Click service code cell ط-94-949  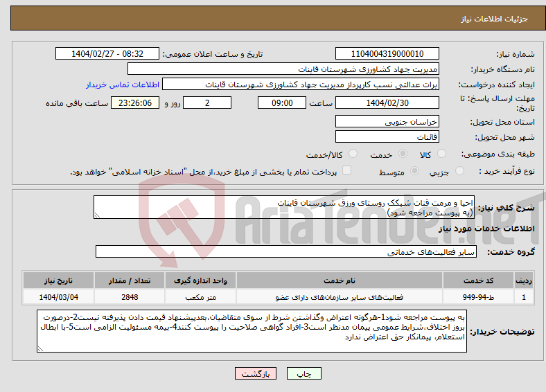click(479, 297)
